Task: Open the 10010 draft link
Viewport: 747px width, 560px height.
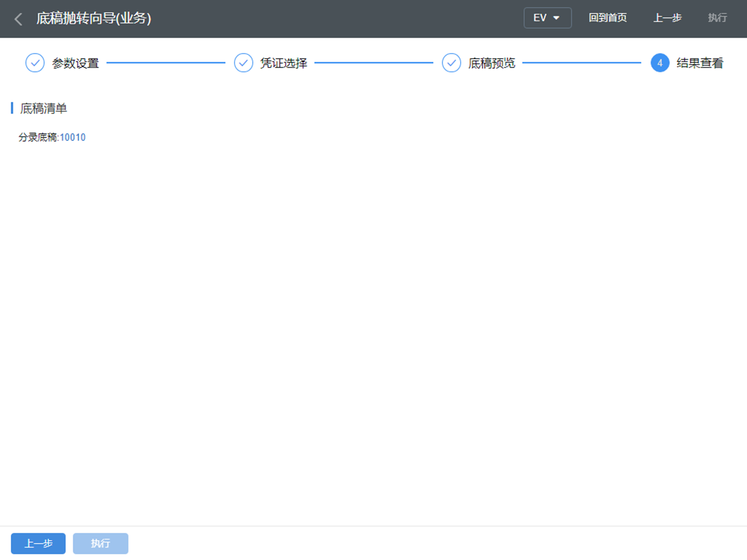Action: click(x=73, y=138)
